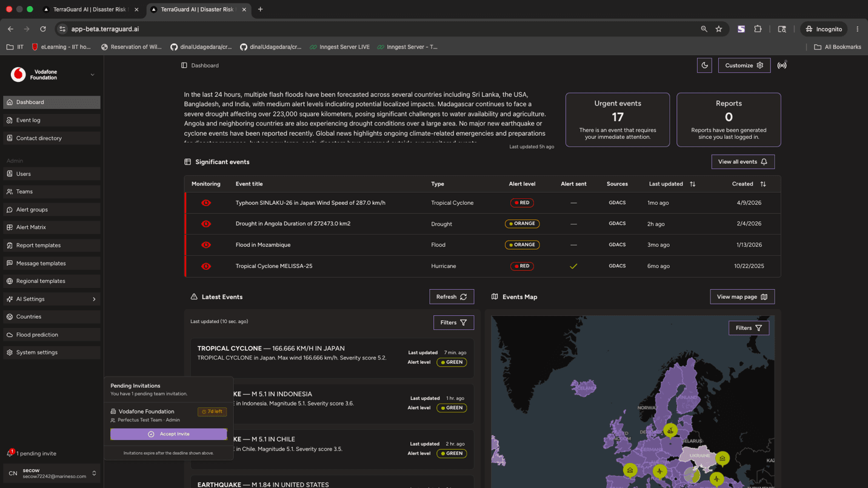Open the eLearning - IIT bookmark
Image resolution: width=868 pixels, height=488 pixels.
click(61, 47)
